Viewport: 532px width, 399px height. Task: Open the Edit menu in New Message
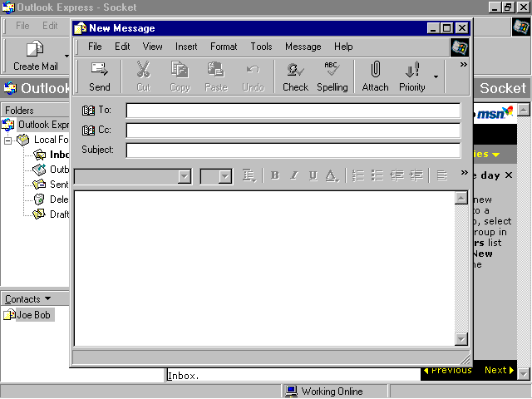[x=122, y=47]
